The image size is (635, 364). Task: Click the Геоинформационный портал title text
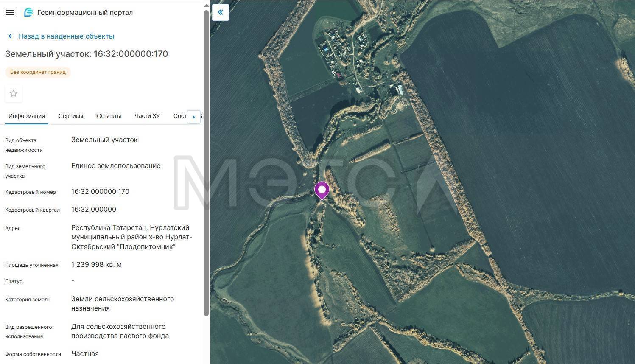point(85,12)
